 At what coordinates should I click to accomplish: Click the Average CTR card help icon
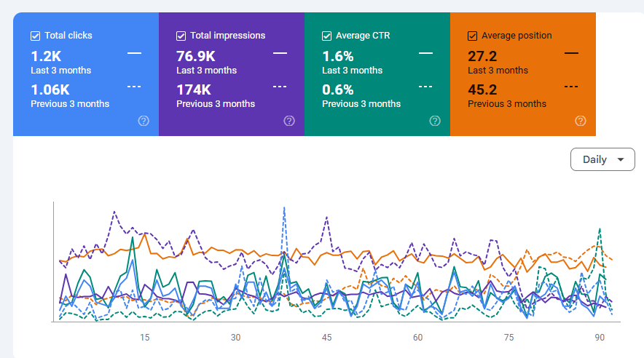coord(435,121)
